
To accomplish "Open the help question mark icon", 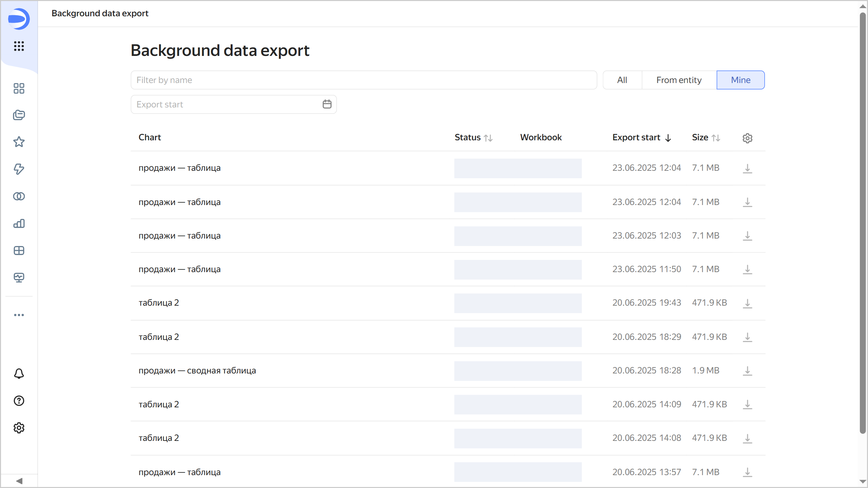I will tap(19, 401).
